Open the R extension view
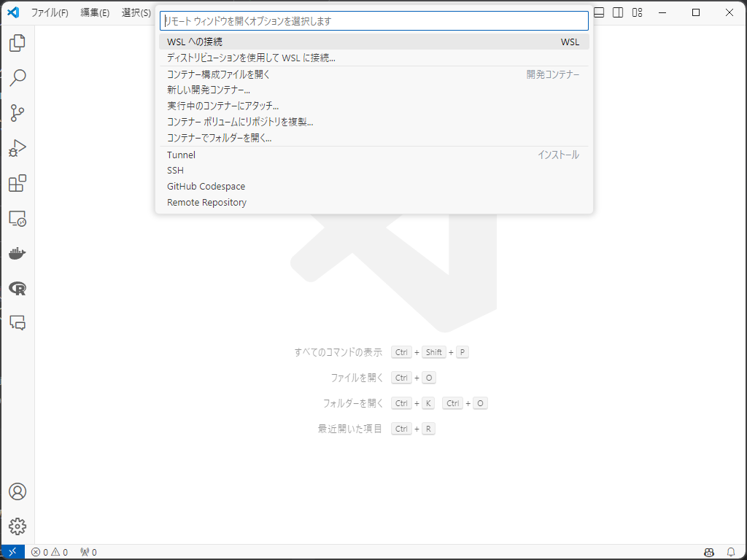 (x=17, y=289)
